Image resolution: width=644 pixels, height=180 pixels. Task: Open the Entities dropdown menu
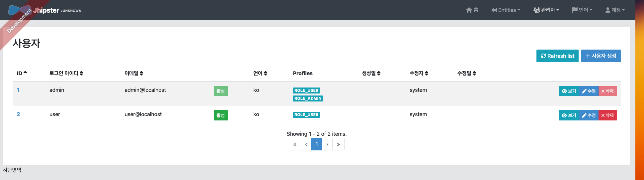tap(506, 10)
